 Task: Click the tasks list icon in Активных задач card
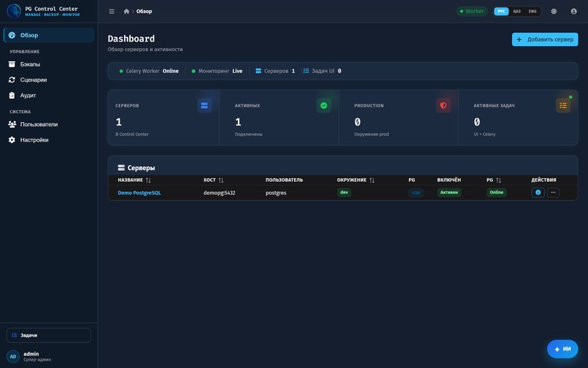coord(563,106)
